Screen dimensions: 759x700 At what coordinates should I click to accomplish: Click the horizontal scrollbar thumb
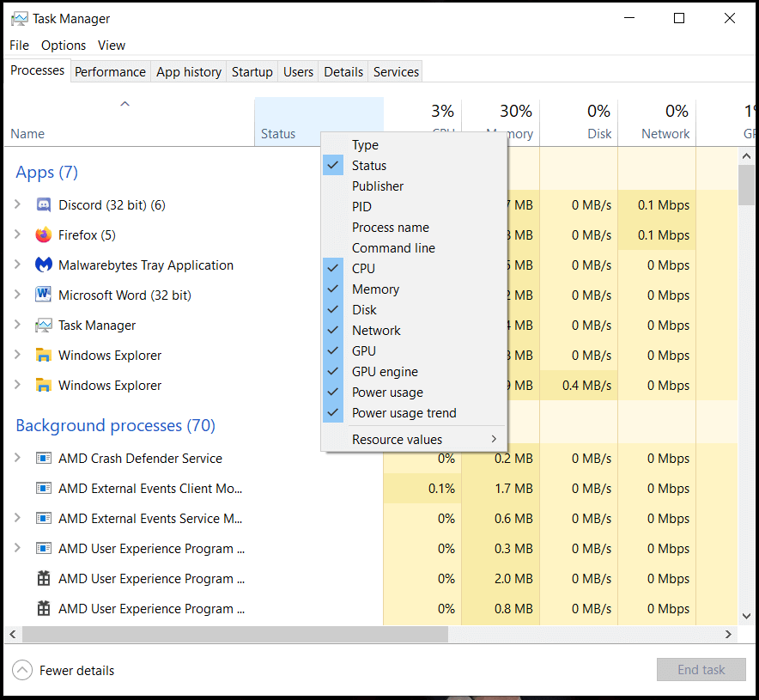point(235,634)
